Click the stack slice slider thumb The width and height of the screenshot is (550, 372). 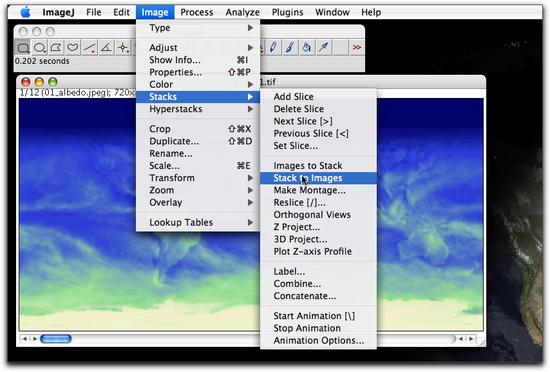56,339
